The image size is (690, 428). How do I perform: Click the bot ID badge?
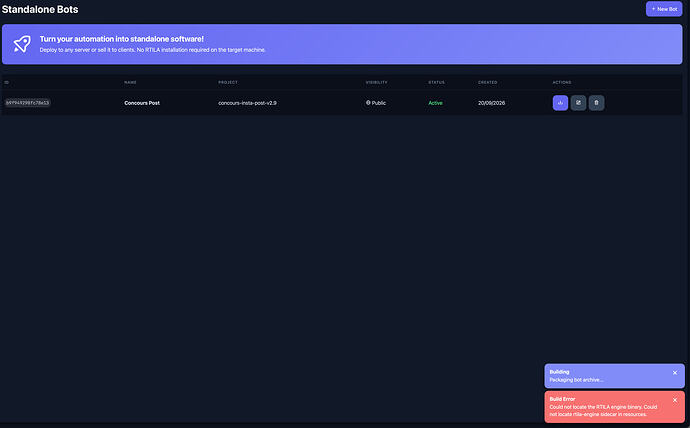pyautogui.click(x=27, y=102)
